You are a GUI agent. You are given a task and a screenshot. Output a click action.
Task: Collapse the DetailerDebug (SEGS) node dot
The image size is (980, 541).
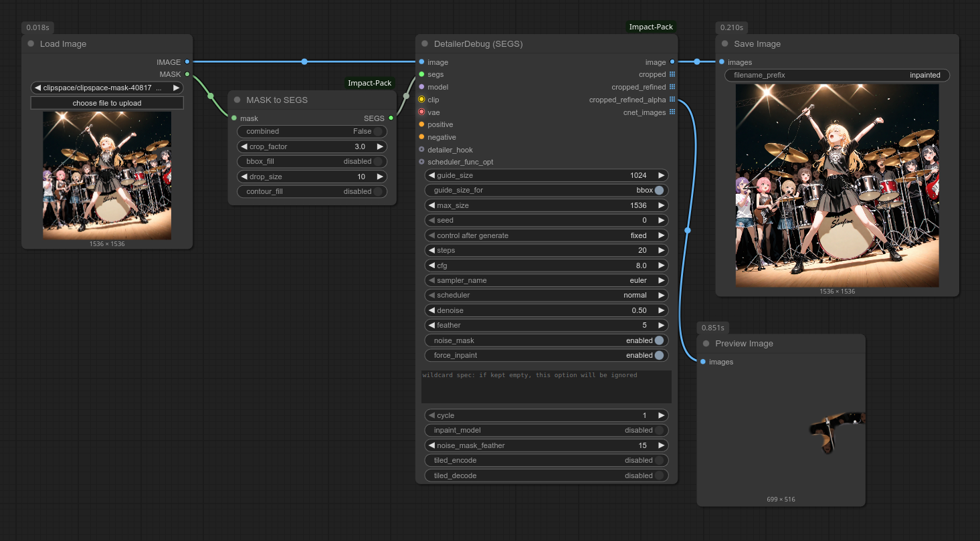(425, 43)
